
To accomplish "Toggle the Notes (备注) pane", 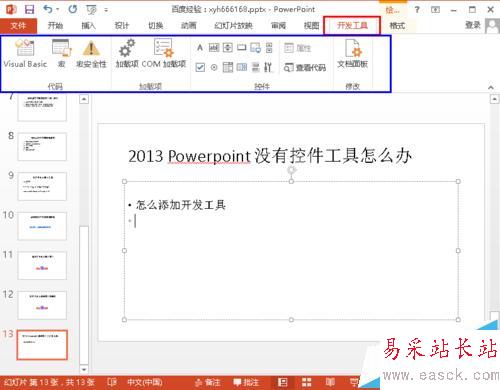I will 208,382.
